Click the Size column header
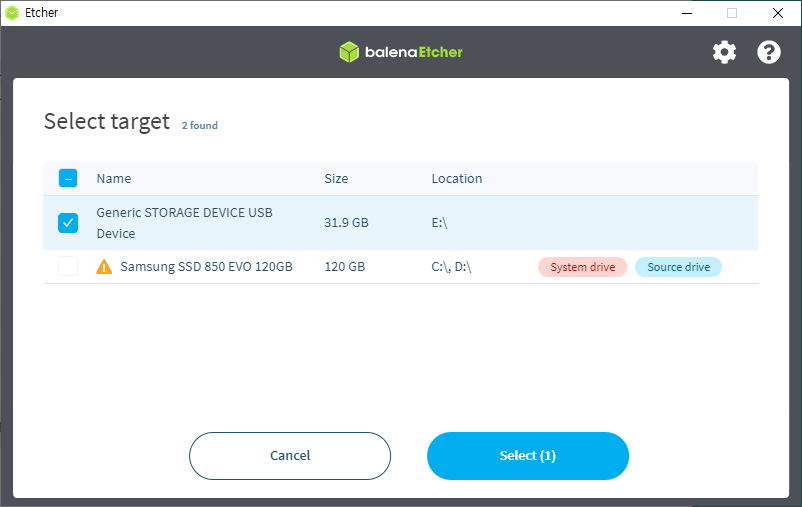Screen dimensions: 802x507 (x=336, y=179)
